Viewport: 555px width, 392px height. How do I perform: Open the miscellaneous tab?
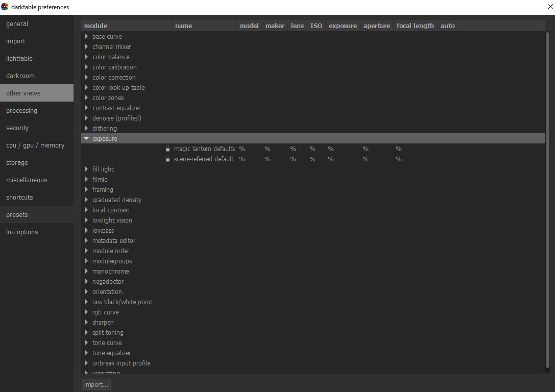(37, 180)
